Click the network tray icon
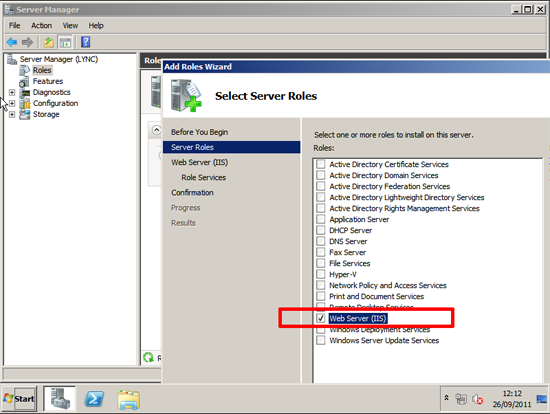Image resolution: width=550 pixels, height=414 pixels. (x=461, y=399)
